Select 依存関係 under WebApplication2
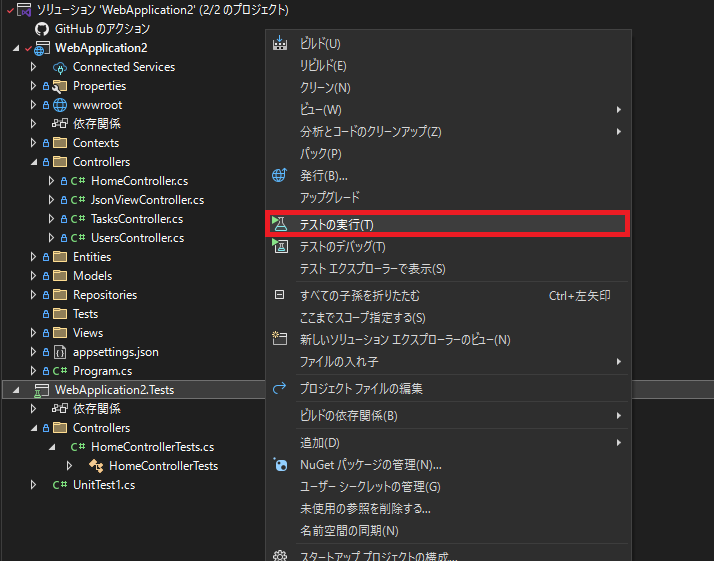This screenshot has width=714, height=561. (97, 124)
